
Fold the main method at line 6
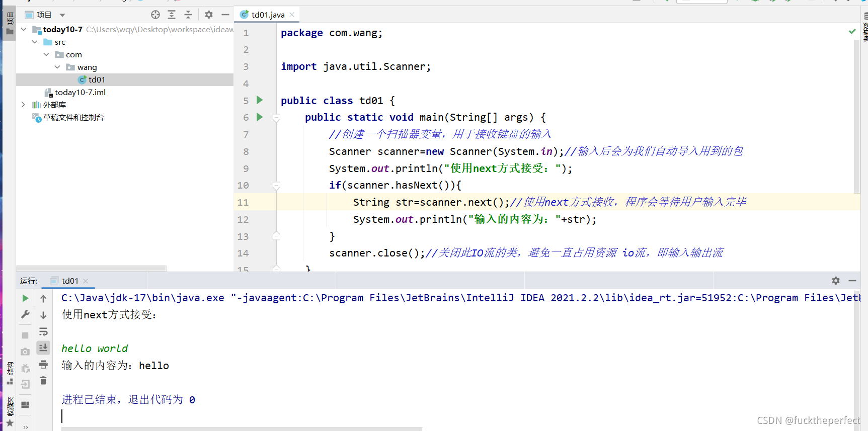[276, 118]
